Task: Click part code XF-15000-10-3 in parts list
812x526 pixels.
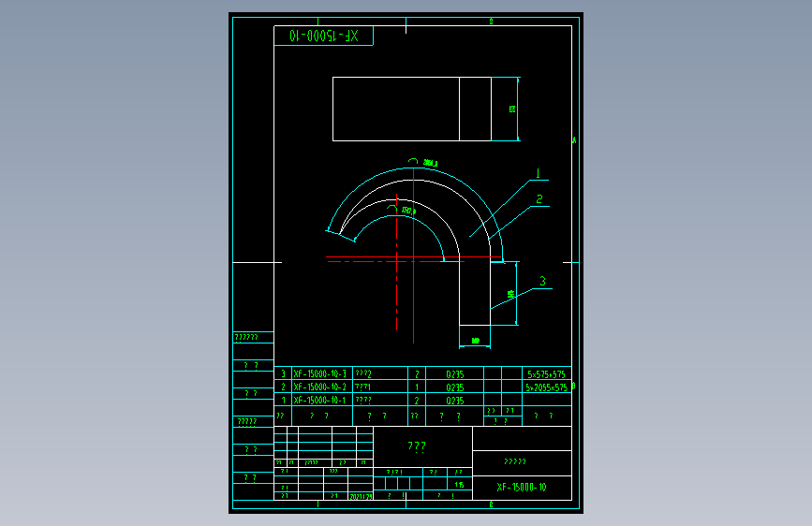Action: point(320,373)
